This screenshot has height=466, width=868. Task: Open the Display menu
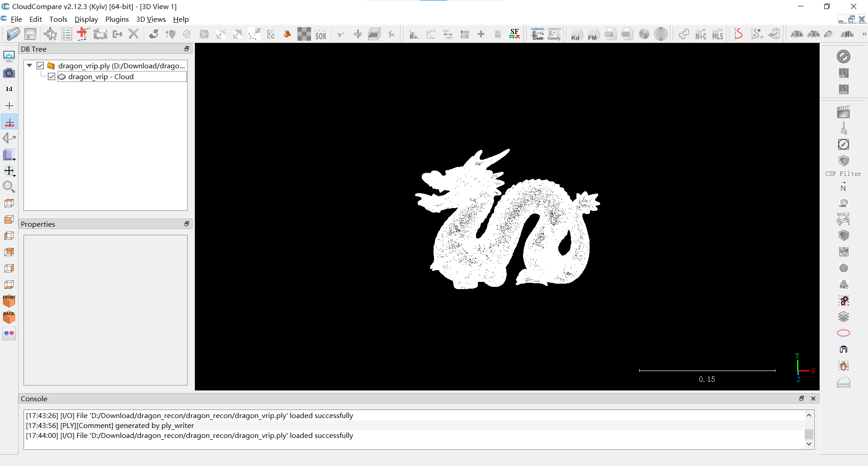pyautogui.click(x=86, y=19)
